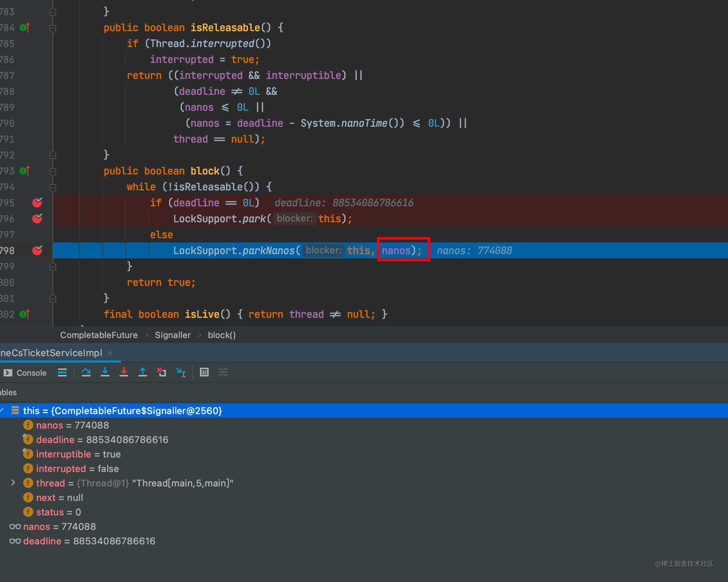This screenshot has height=582, width=728.
Task: Click the fold end marker on line 801
Action: [x=53, y=298]
